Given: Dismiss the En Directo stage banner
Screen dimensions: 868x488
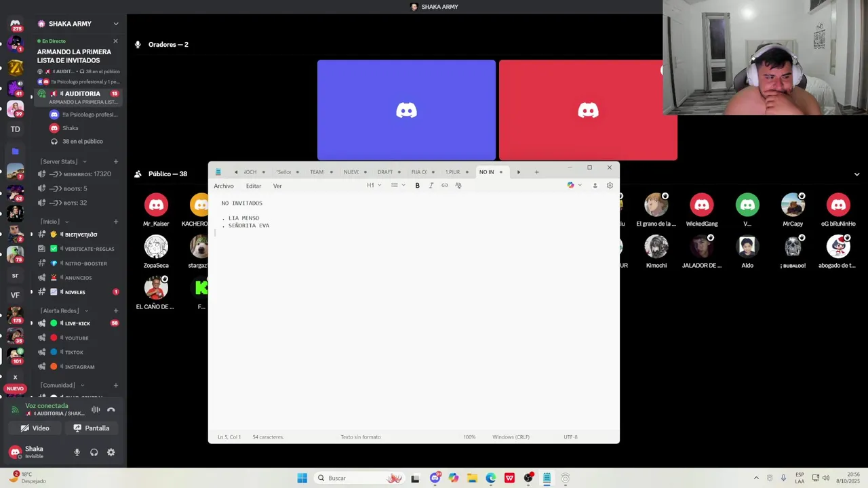Looking at the screenshot, I should point(115,41).
